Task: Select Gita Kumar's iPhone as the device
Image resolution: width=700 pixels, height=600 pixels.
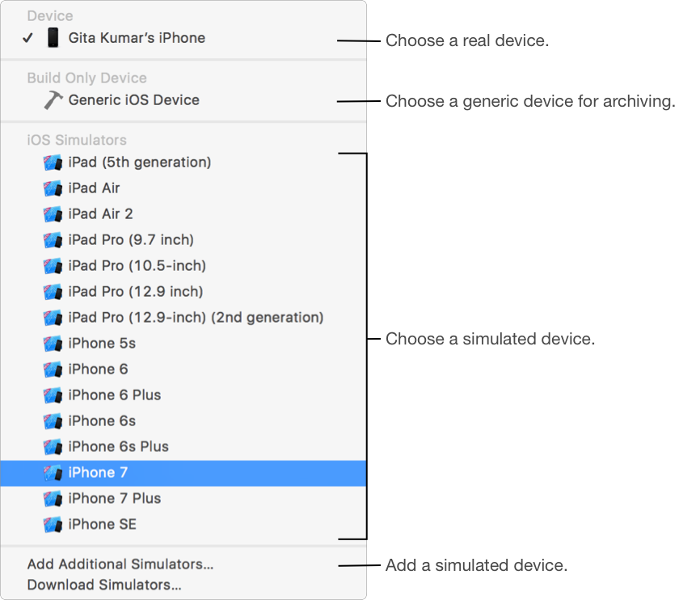Action: (x=137, y=38)
